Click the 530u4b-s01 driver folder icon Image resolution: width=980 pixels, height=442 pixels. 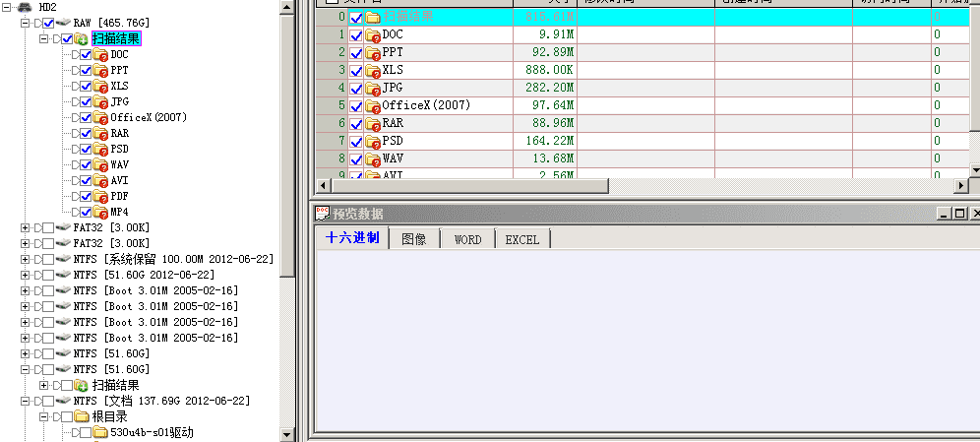(x=100, y=433)
